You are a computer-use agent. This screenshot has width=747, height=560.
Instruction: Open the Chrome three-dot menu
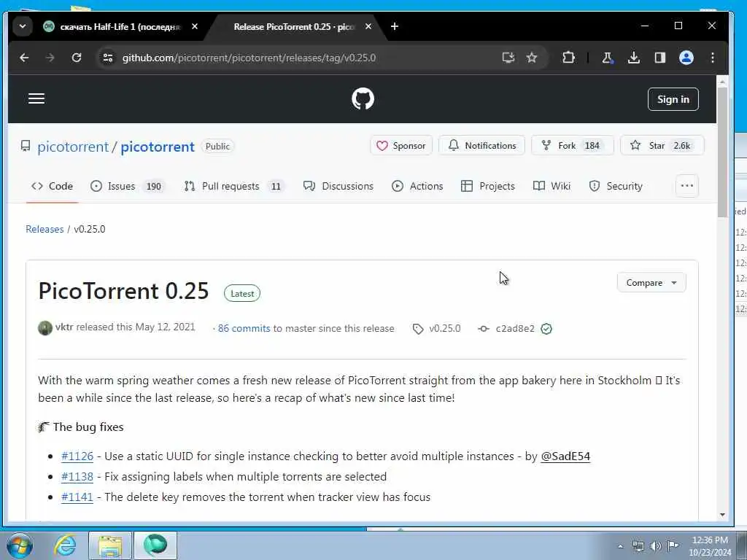(x=712, y=58)
